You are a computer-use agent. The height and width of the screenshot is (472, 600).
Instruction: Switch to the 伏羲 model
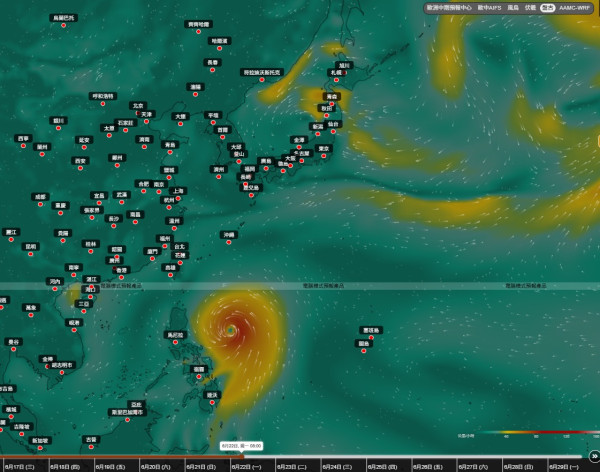click(530, 8)
